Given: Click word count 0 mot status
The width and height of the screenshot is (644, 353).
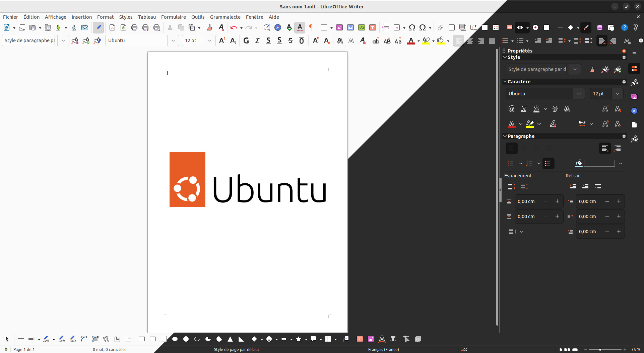Looking at the screenshot, I should click(x=110, y=349).
